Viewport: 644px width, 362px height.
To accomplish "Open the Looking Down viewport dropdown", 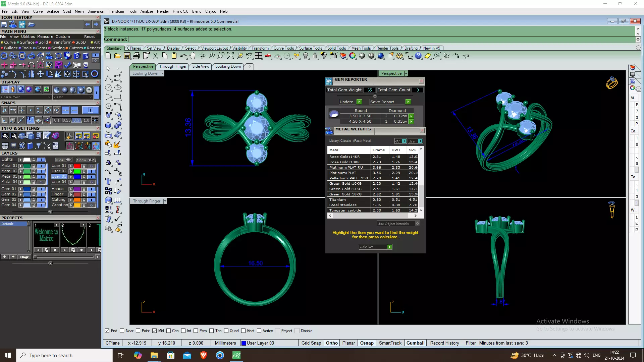I will (162, 73).
